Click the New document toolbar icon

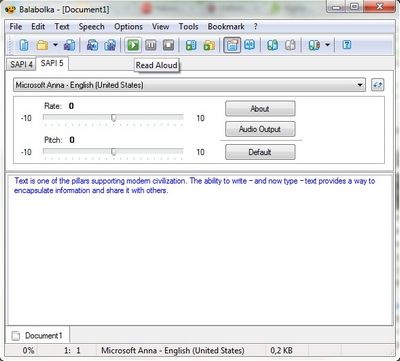coord(24,45)
